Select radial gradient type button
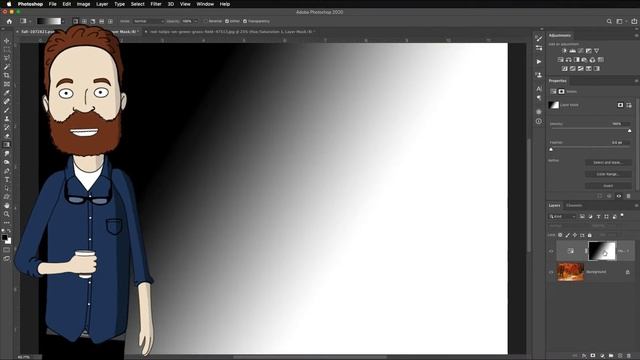 pos(84,21)
